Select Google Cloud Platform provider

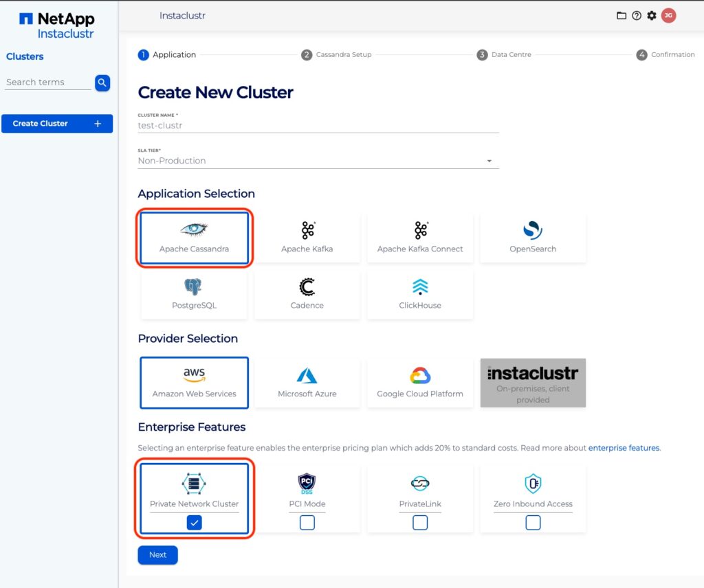pyautogui.click(x=420, y=383)
